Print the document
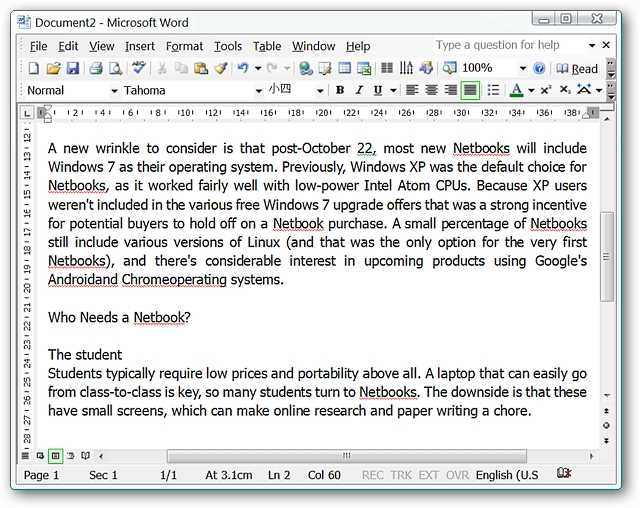Viewport: 640px width, 508px height. [96, 68]
